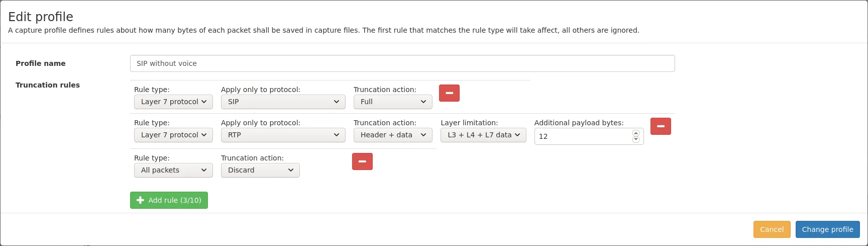Image resolution: width=868 pixels, height=246 pixels.
Task: Click the Additional payload bytes field
Action: pos(583,136)
